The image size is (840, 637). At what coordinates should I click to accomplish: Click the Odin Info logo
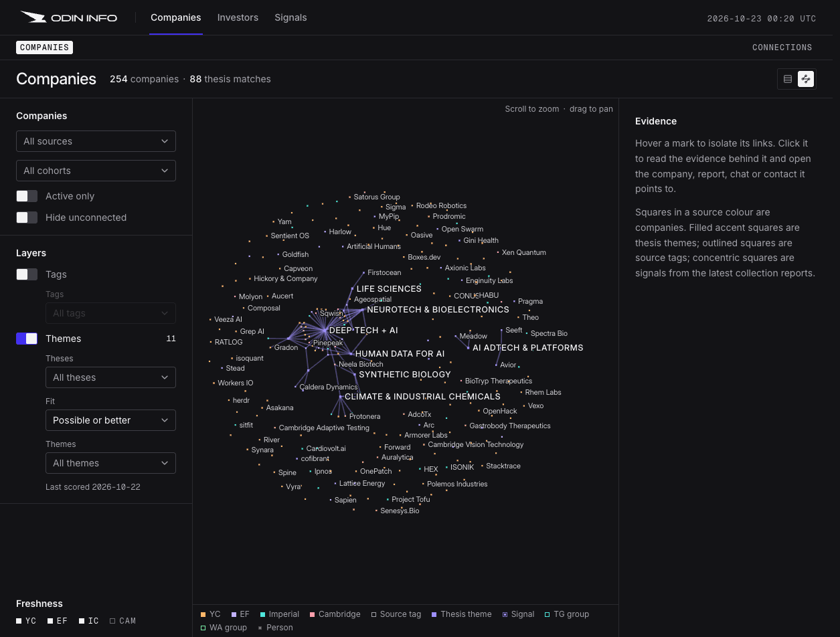[69, 17]
